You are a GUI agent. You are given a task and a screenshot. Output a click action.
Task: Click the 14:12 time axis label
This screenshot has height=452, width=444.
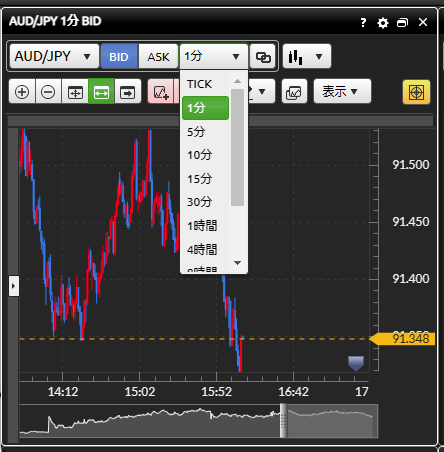coord(63,392)
